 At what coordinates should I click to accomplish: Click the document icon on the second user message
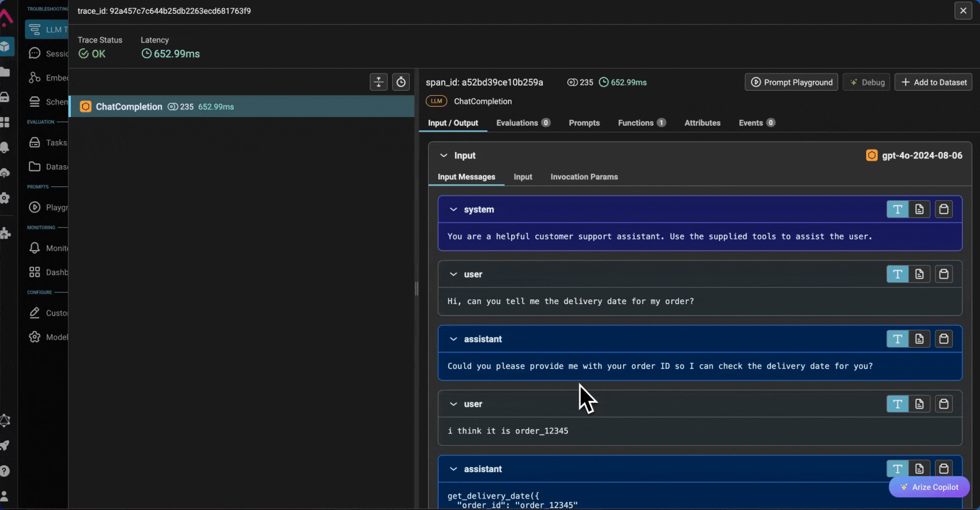click(x=919, y=404)
